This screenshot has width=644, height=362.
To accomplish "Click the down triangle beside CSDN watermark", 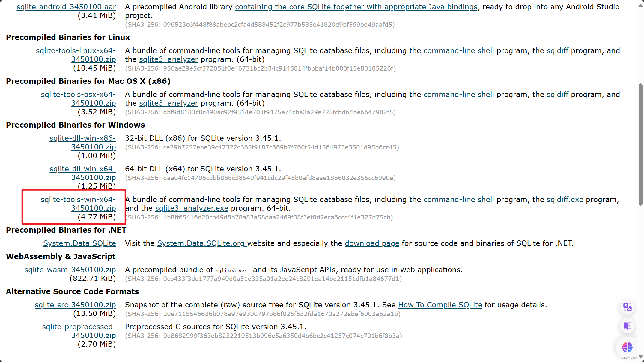I will click(x=641, y=357).
